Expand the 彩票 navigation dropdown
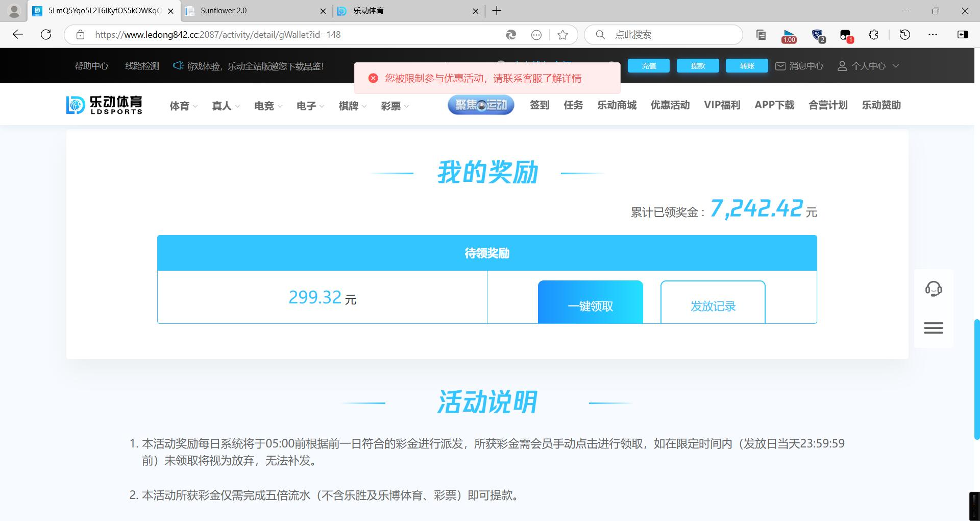The image size is (980, 521). pyautogui.click(x=395, y=106)
